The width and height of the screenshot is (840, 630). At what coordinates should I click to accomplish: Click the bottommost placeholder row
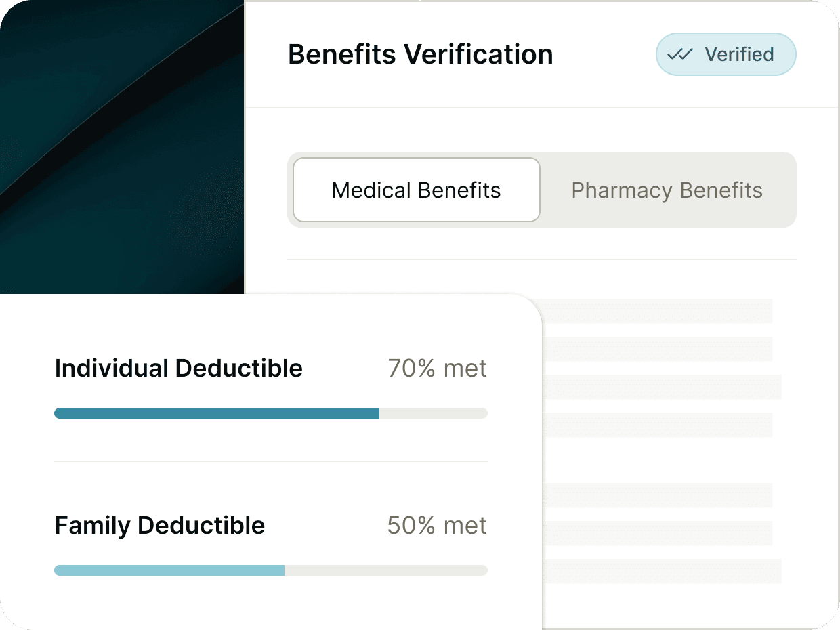(x=660, y=571)
